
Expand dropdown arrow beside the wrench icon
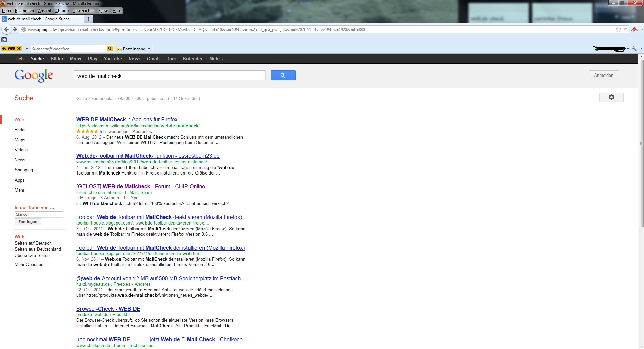click(641, 49)
